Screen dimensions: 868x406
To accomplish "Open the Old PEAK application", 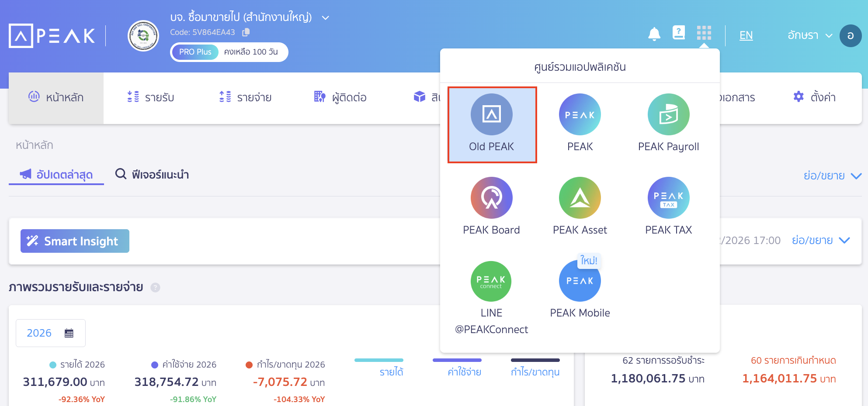I will pos(492,124).
